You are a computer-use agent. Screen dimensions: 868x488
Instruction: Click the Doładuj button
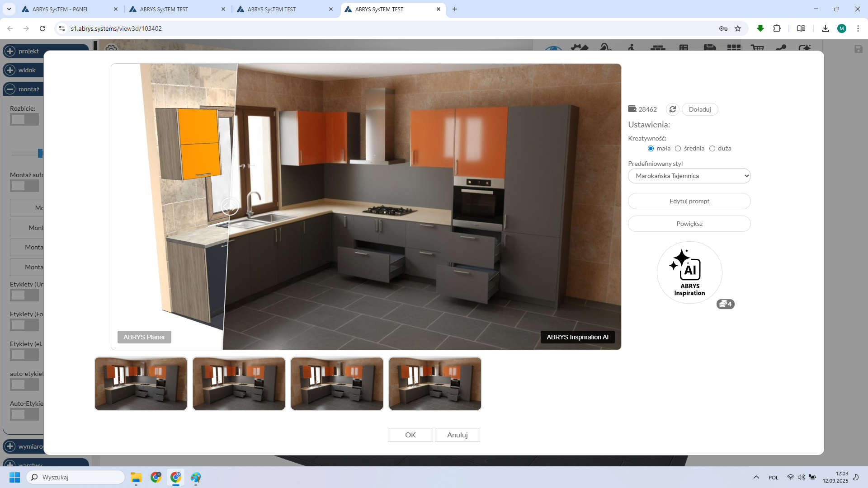click(x=699, y=109)
